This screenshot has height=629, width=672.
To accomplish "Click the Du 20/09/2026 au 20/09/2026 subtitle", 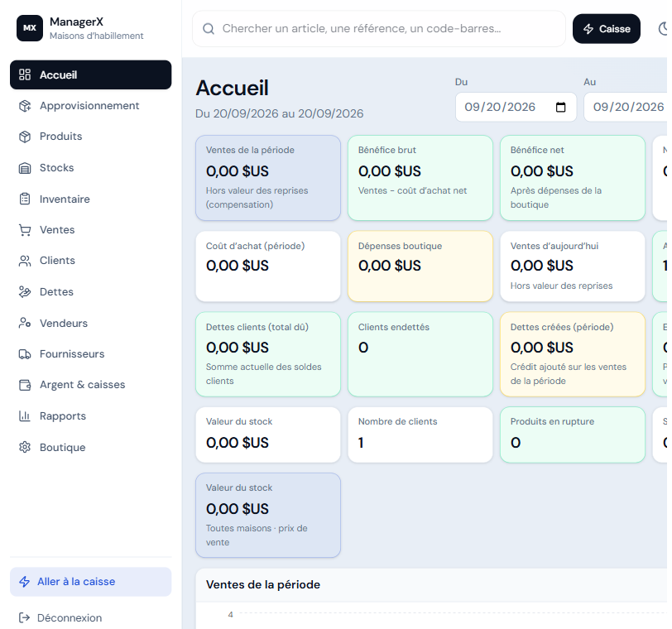I will [280, 113].
